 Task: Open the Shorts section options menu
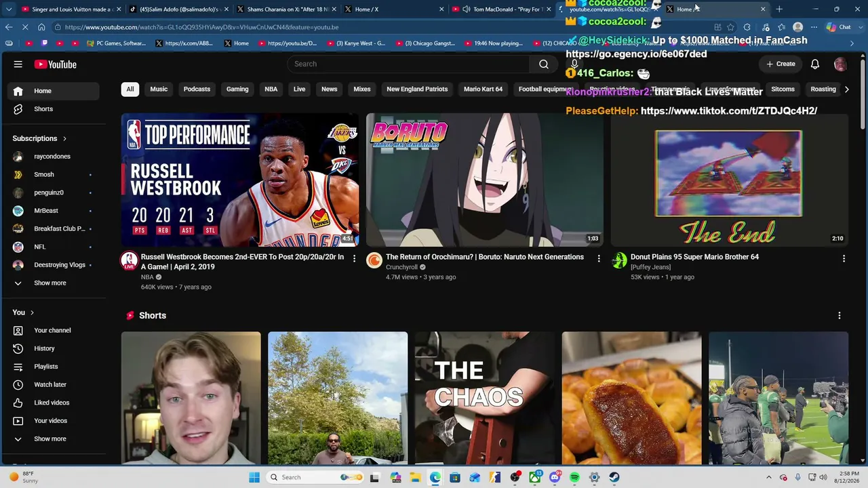(840, 316)
